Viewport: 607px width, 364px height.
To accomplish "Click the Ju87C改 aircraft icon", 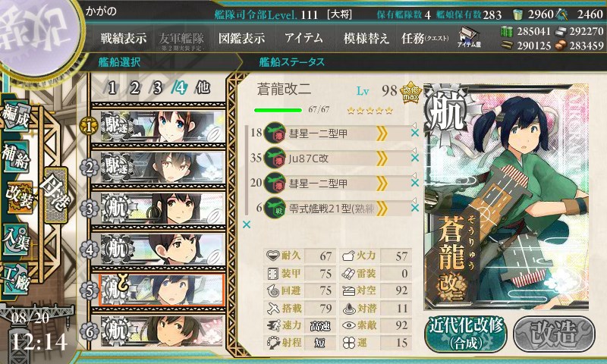I will coord(275,158).
